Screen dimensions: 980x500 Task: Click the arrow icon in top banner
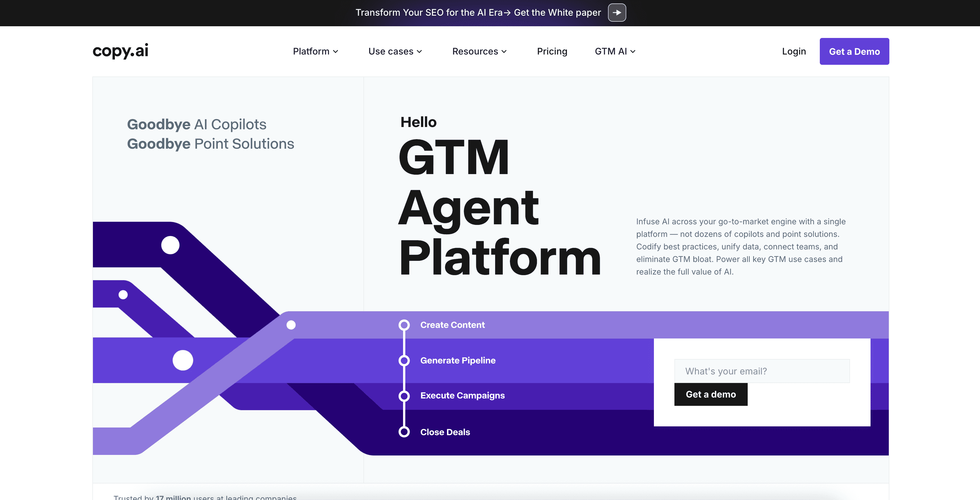point(617,13)
